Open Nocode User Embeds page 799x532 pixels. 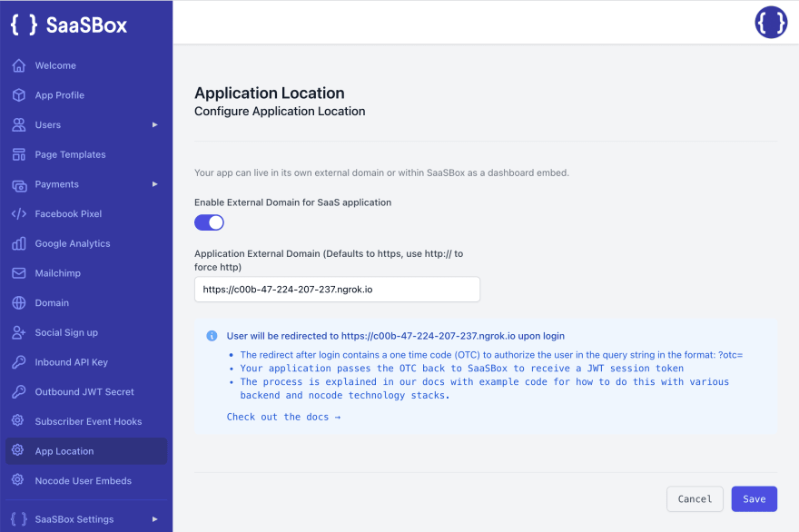[86, 480]
